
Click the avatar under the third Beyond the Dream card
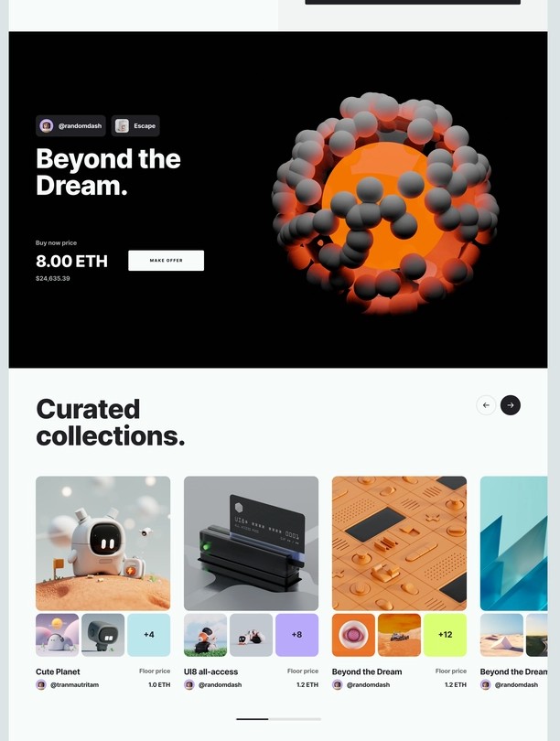tap(337, 684)
